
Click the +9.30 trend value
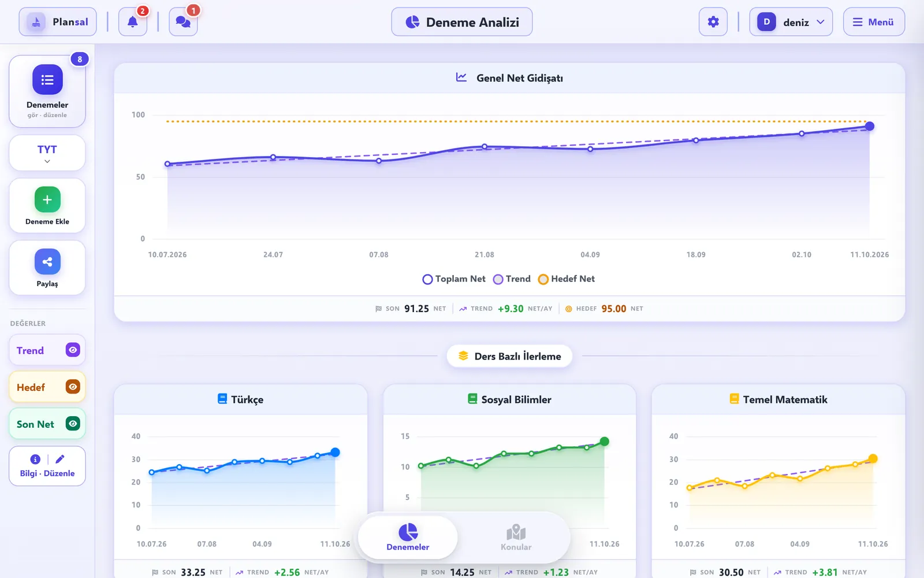click(511, 309)
